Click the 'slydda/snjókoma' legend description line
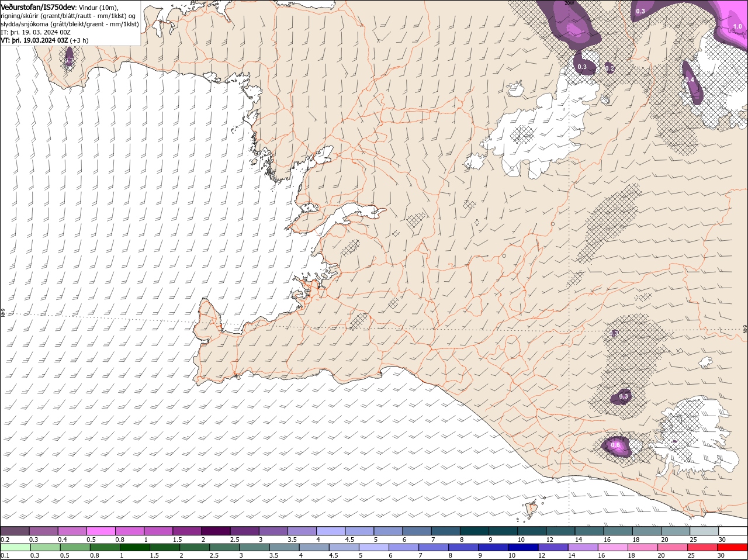The image size is (748, 560). (x=70, y=24)
